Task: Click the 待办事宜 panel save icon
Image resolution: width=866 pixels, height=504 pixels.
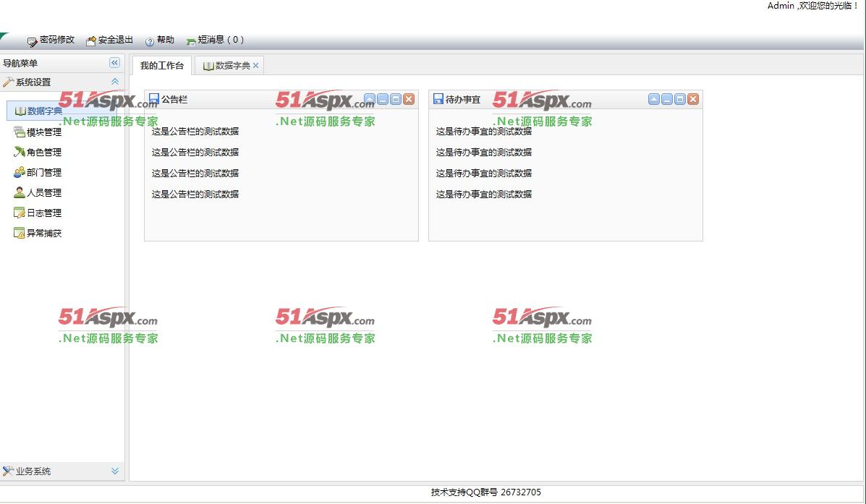Action: pyautogui.click(x=438, y=99)
